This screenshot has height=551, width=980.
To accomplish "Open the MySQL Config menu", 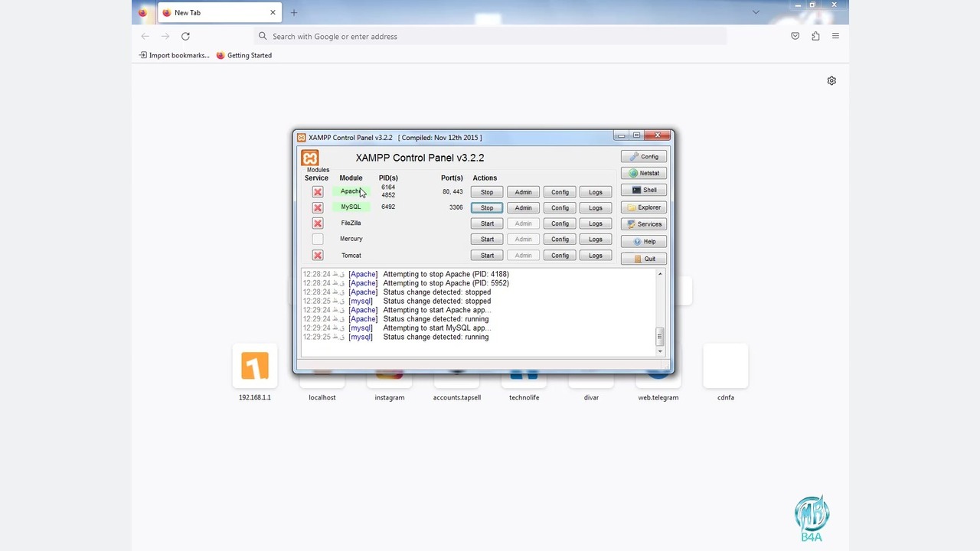I will [560, 207].
